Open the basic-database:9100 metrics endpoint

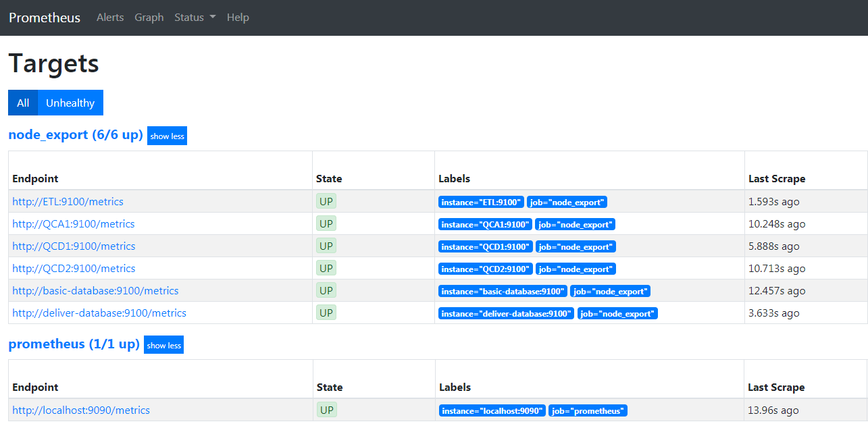pyautogui.click(x=95, y=290)
